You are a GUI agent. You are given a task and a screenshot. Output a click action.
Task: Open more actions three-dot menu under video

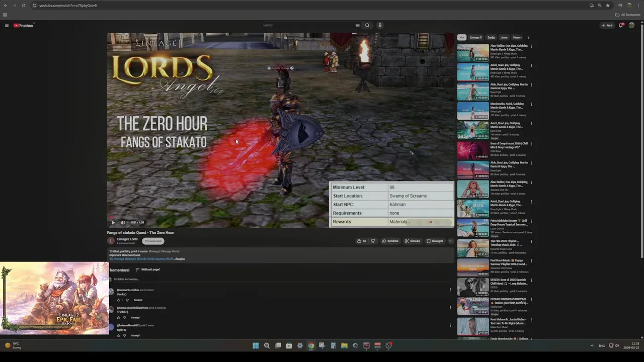451,241
